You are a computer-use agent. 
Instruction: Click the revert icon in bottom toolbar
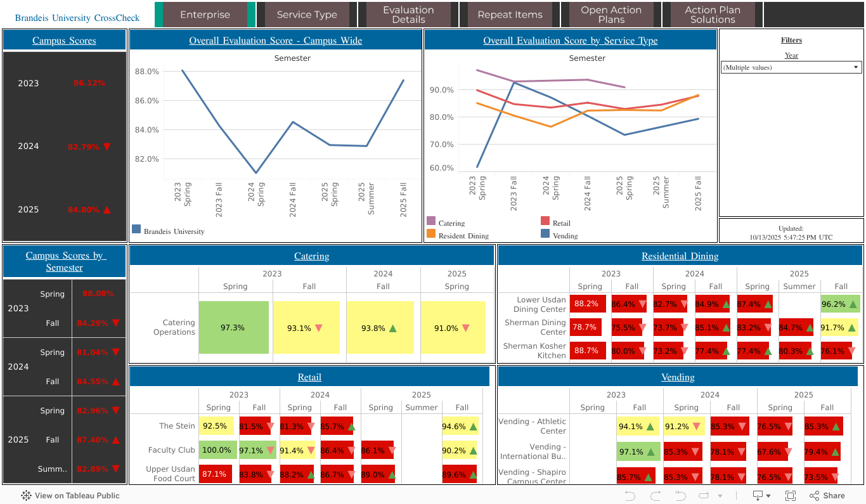point(680,496)
